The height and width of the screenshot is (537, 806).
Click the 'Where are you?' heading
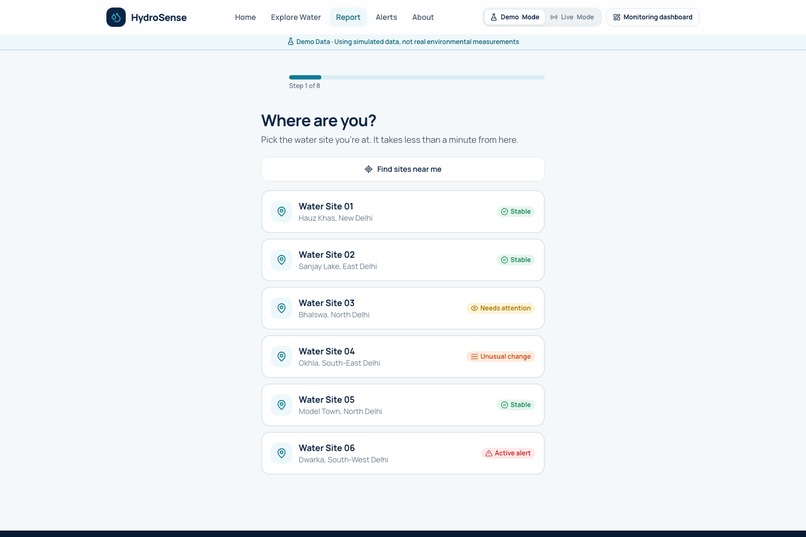coord(319,120)
